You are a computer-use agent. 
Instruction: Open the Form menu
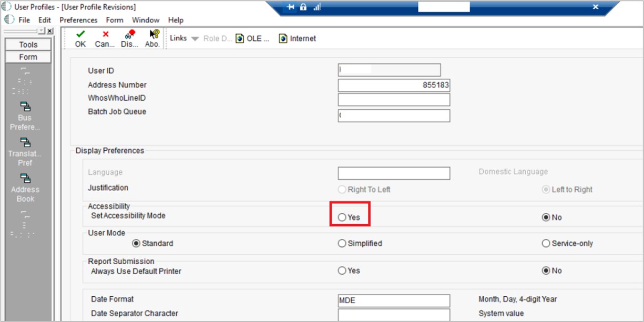[114, 20]
